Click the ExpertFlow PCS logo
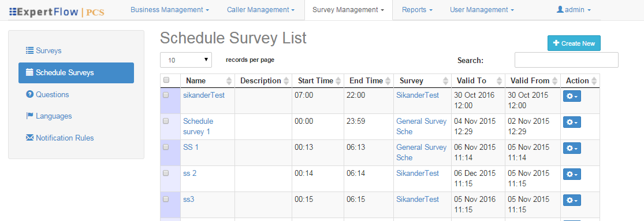 (x=57, y=12)
